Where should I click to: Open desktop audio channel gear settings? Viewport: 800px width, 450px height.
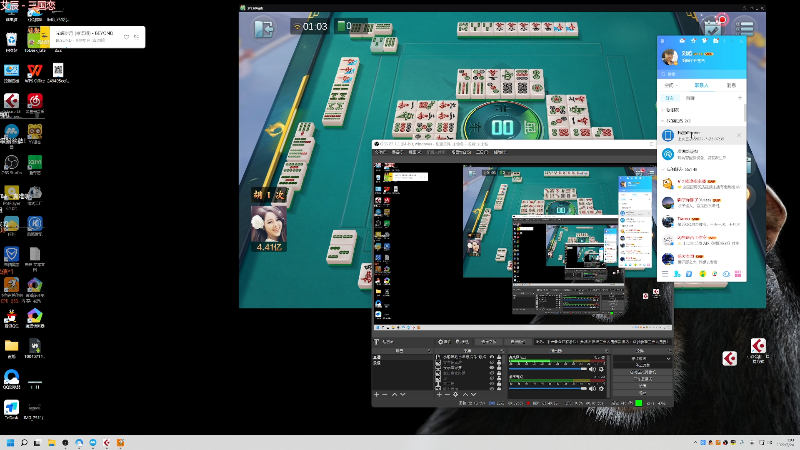click(601, 369)
